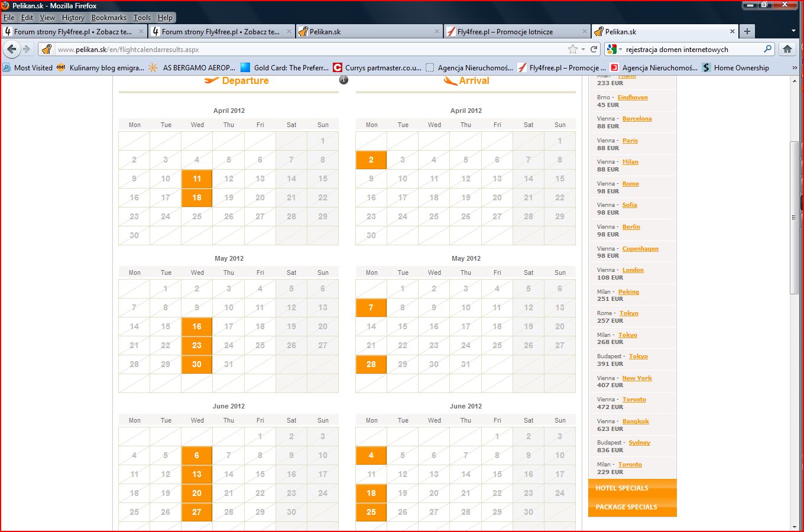Select departure date June 13
The image size is (804, 532).
tap(197, 474)
